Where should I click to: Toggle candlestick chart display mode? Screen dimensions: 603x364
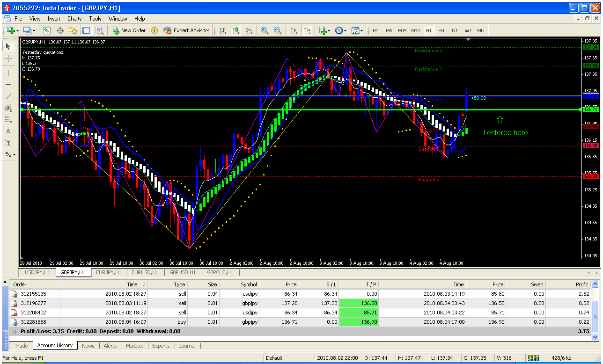coord(235,30)
